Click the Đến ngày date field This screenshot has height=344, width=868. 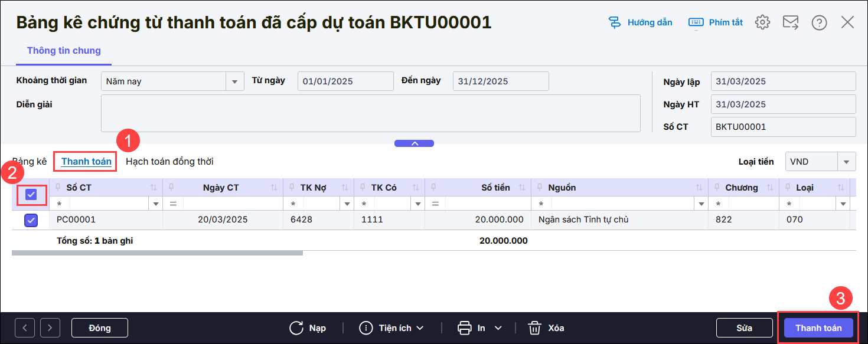coord(501,81)
